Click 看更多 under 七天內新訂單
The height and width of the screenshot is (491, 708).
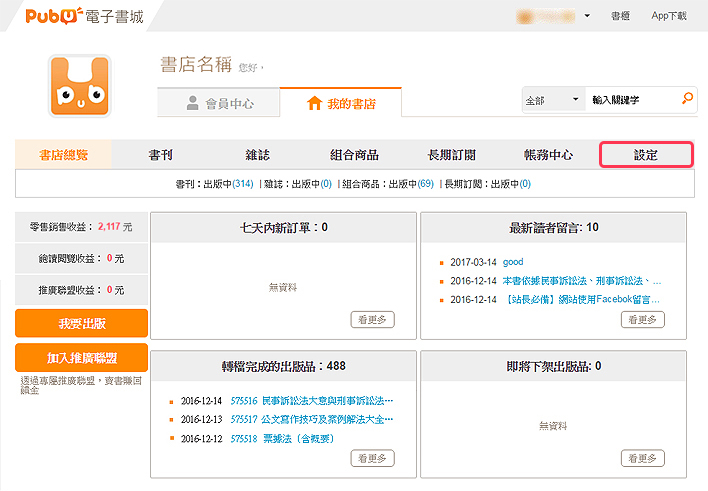[x=373, y=320]
